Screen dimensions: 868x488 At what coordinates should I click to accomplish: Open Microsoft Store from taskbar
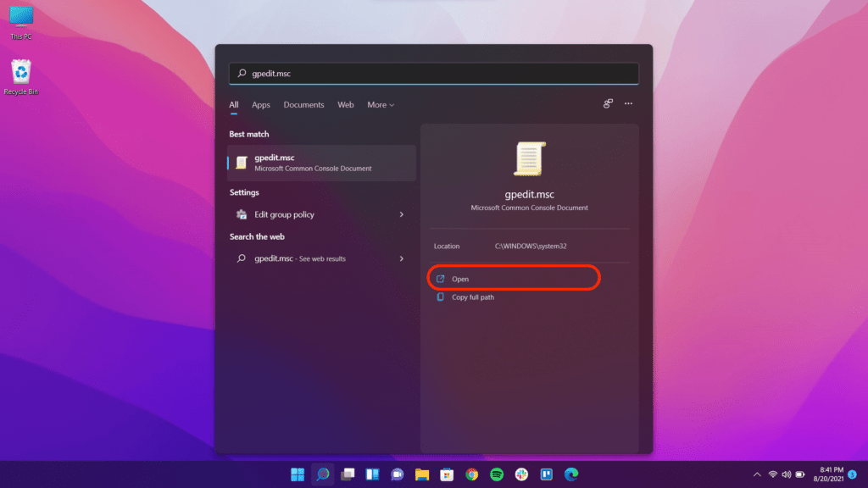coord(447,474)
